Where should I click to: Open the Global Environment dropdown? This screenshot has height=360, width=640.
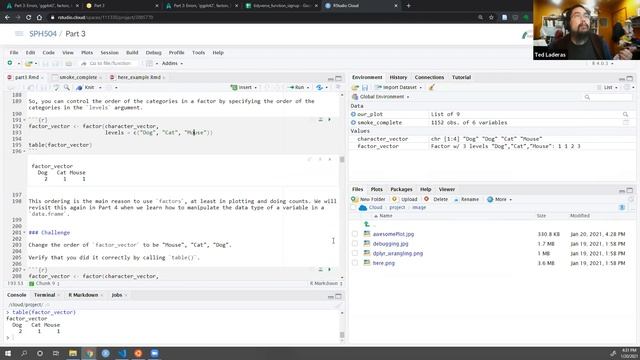coord(380,97)
